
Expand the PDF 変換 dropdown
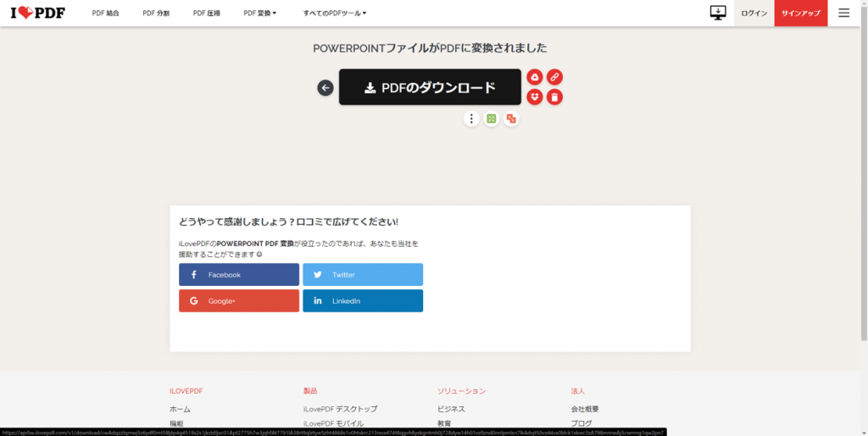tap(259, 14)
